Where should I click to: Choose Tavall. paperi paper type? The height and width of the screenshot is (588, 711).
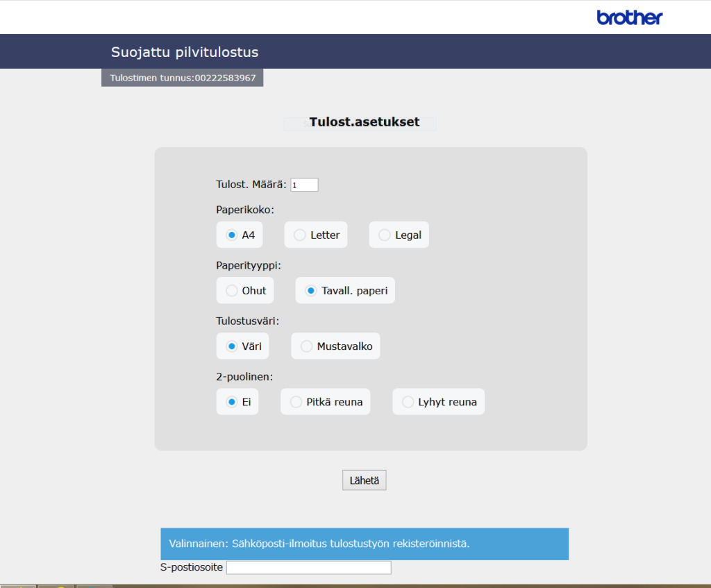312,291
